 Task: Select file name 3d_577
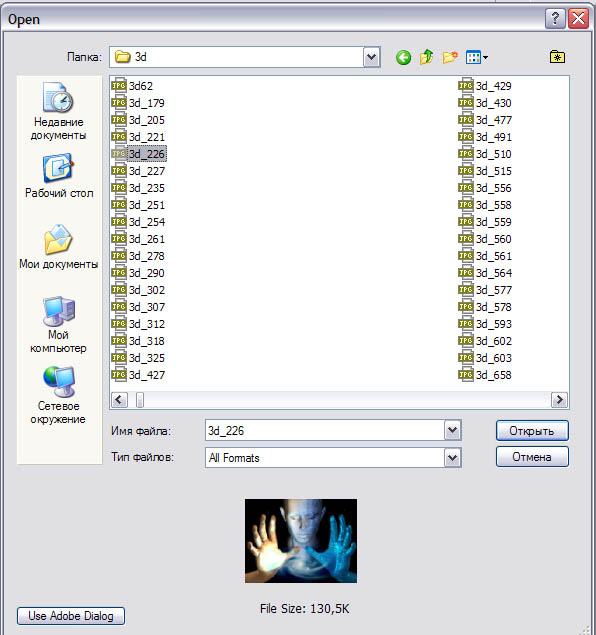(x=494, y=290)
